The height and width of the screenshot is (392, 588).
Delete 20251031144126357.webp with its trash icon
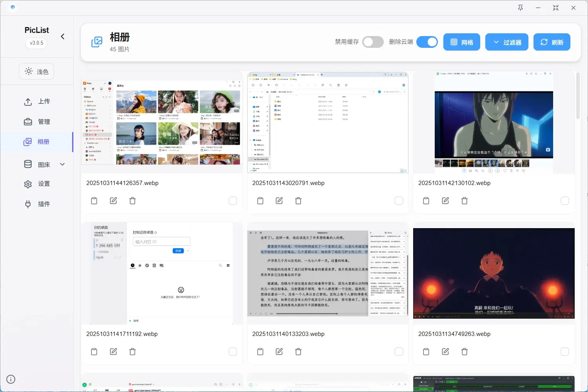pyautogui.click(x=132, y=201)
